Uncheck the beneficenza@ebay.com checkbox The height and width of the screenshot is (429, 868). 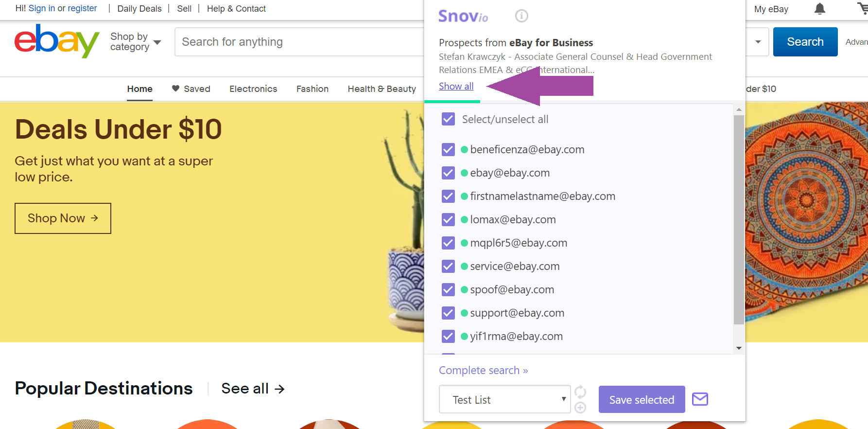(448, 150)
